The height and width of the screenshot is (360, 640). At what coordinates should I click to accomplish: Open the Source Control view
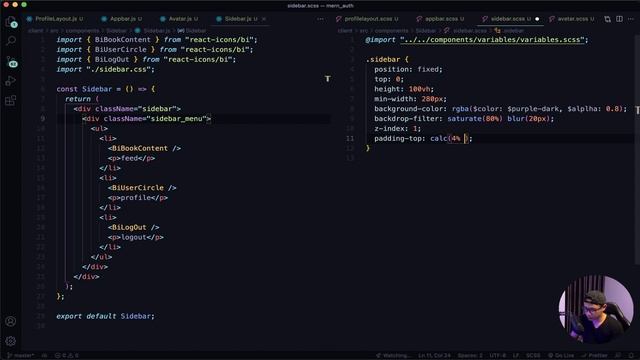11,62
